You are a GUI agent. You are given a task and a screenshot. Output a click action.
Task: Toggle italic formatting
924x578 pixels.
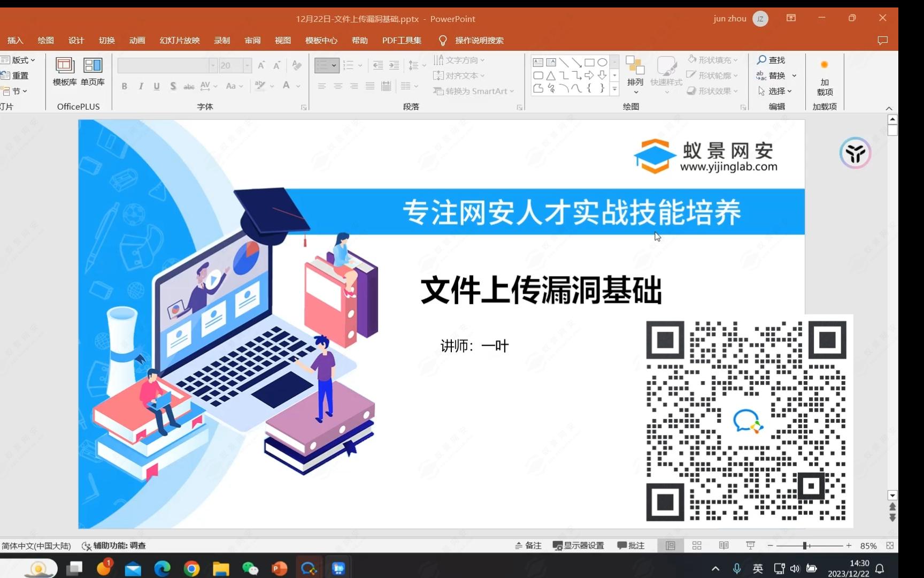pyautogui.click(x=141, y=86)
